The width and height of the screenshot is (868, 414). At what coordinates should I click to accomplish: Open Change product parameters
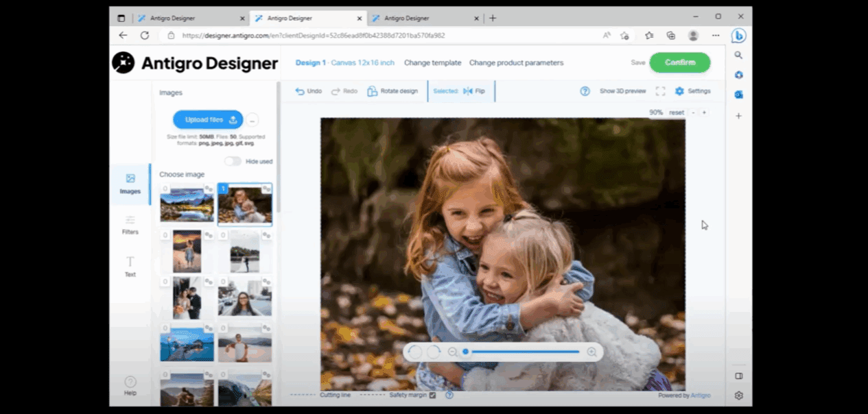click(516, 63)
